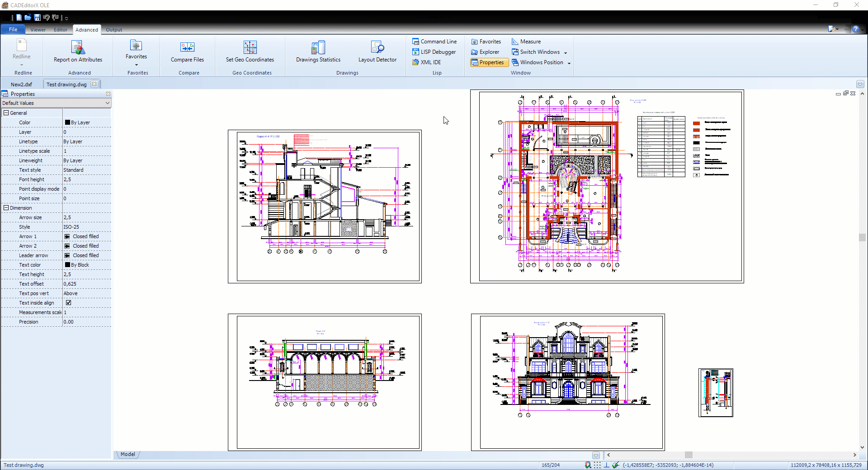This screenshot has width=868, height=470.
Task: Open the Redline tool
Action: (22, 52)
